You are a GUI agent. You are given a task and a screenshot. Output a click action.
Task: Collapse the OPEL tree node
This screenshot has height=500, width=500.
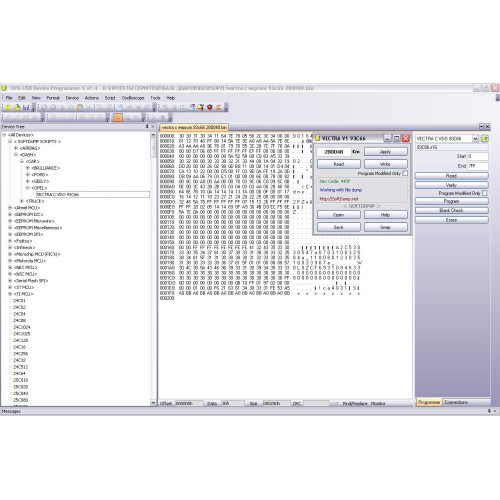(x=28, y=188)
